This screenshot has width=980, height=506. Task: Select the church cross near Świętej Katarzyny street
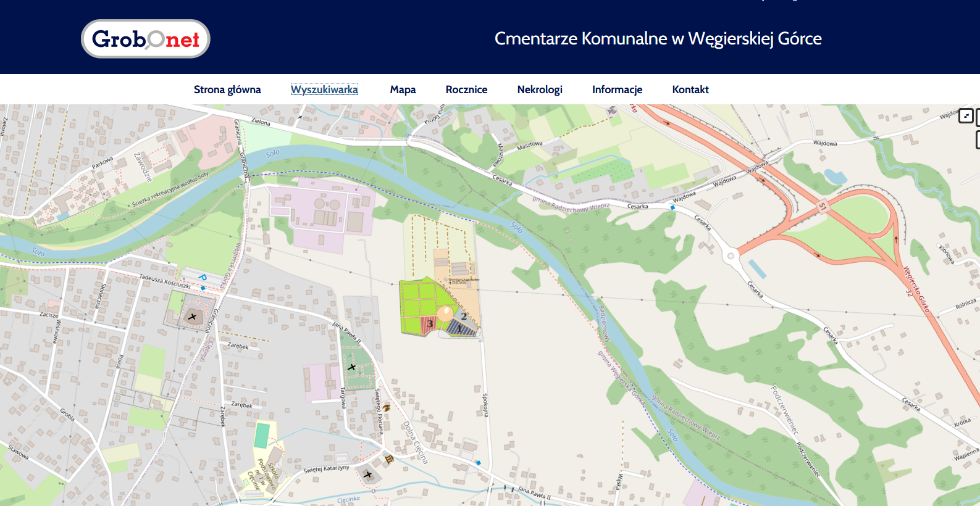coord(368,475)
